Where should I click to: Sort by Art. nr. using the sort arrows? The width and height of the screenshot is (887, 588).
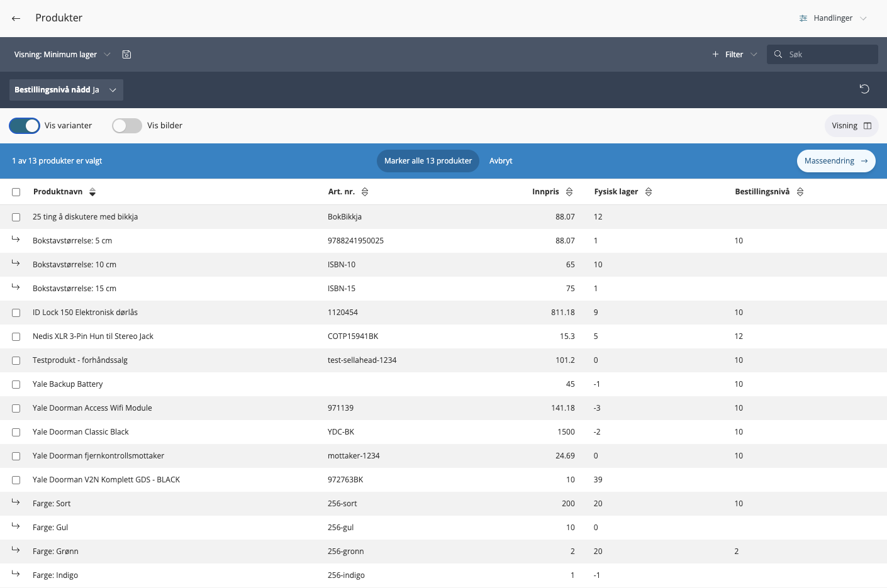pos(365,192)
